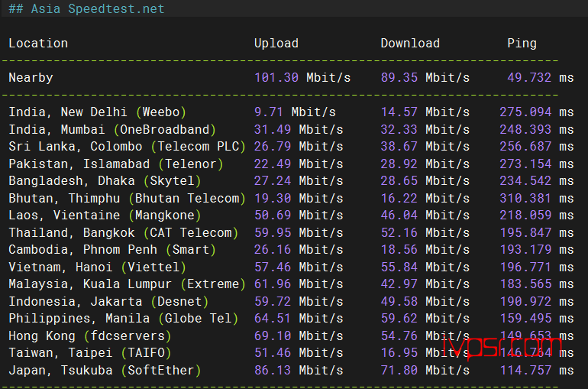Select the Upload column header
The image size is (588, 389).
point(276,43)
